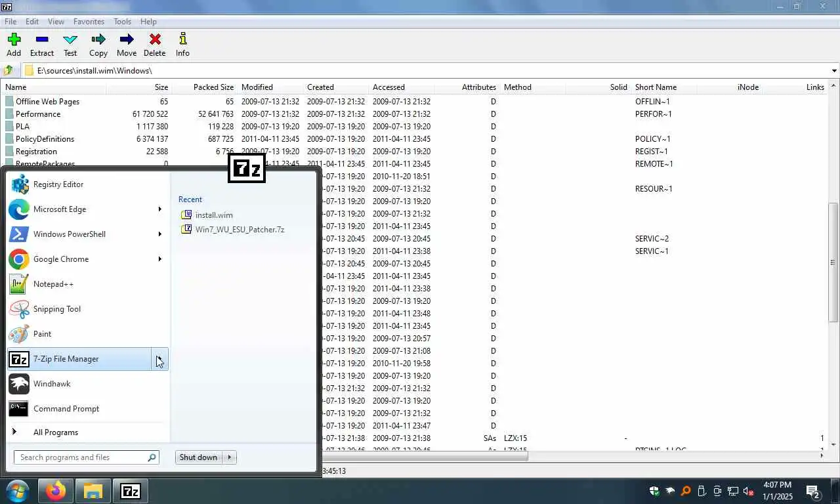This screenshot has width=840, height=504.
Task: Launch Windows PowerShell from Start menu
Action: click(80, 234)
